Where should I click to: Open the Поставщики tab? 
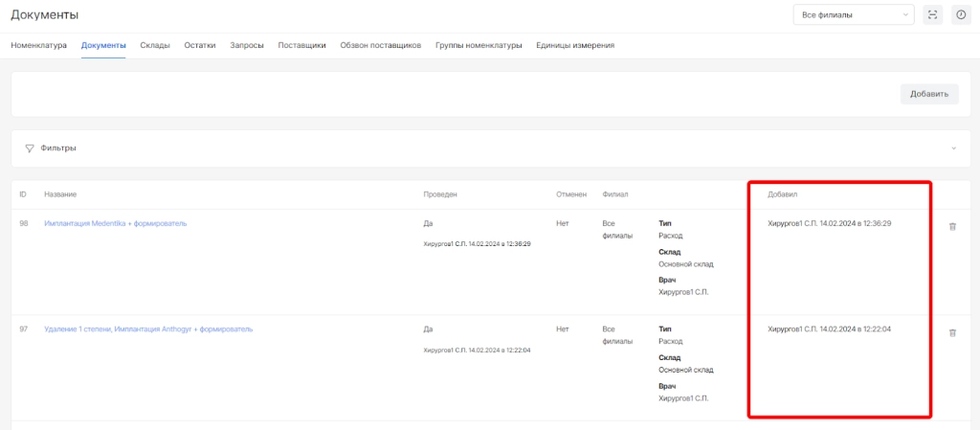point(301,45)
